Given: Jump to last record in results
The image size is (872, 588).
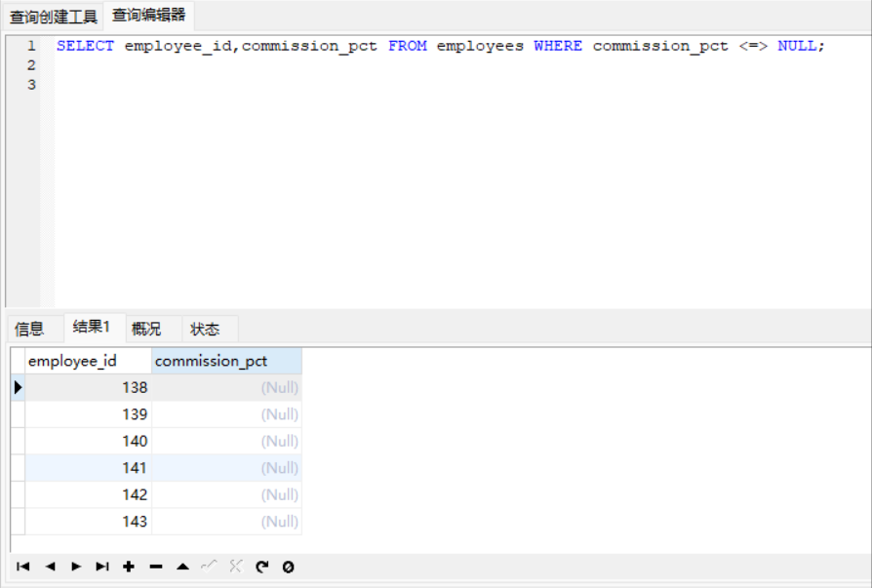Looking at the screenshot, I should pyautogui.click(x=102, y=567).
